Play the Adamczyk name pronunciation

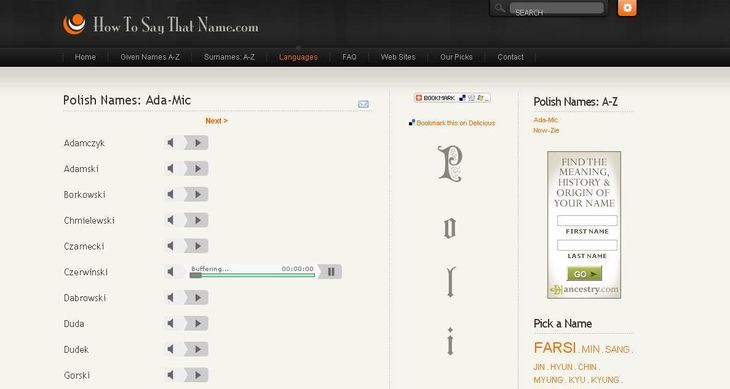[x=197, y=143]
